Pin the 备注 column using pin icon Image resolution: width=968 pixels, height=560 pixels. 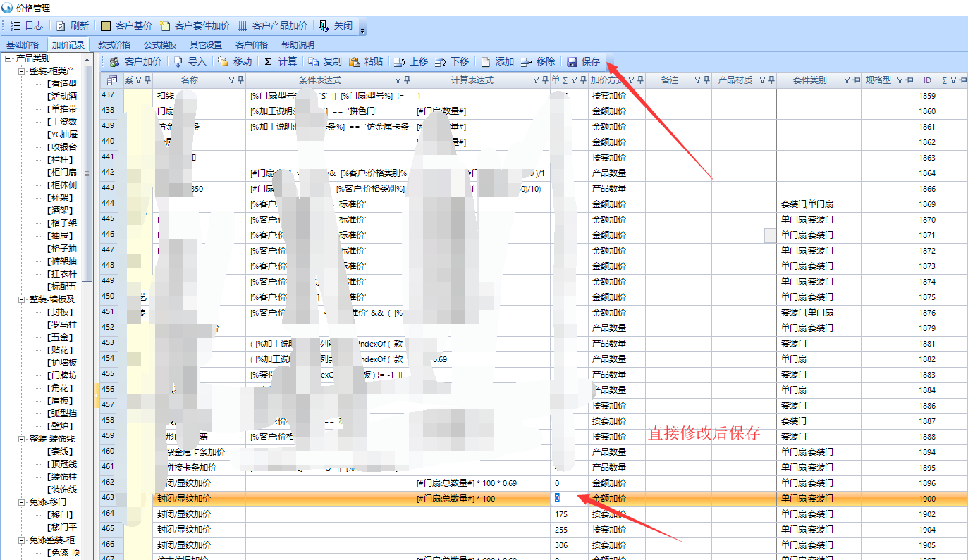coord(706,80)
